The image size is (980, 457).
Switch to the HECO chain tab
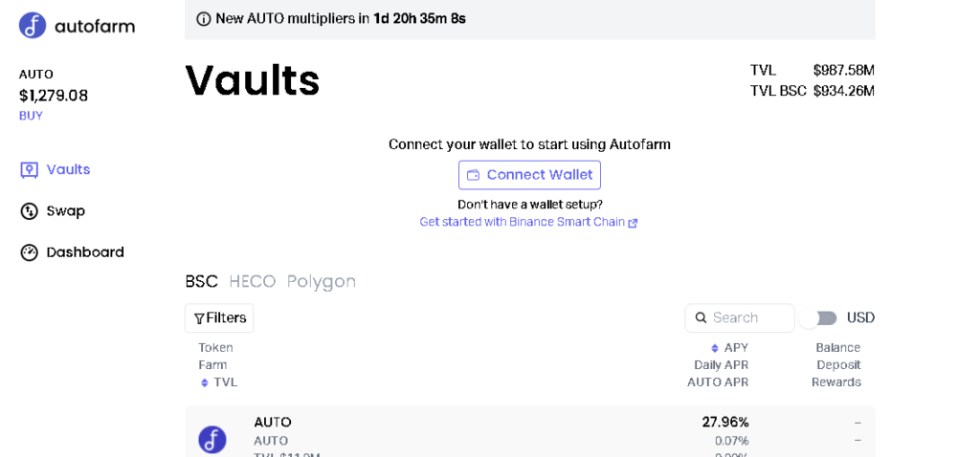click(252, 282)
